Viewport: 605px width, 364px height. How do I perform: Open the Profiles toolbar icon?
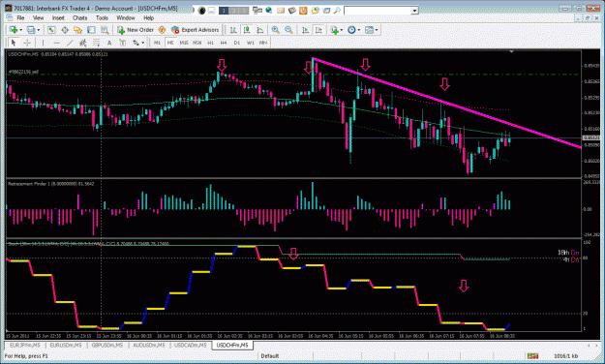(x=31, y=30)
